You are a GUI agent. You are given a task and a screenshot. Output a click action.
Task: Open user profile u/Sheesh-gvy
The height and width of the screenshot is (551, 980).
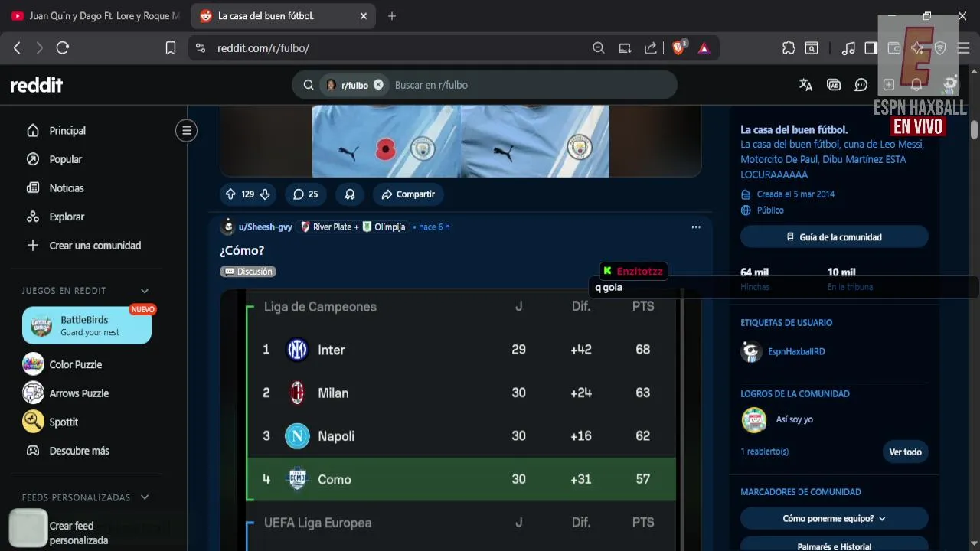pos(265,227)
